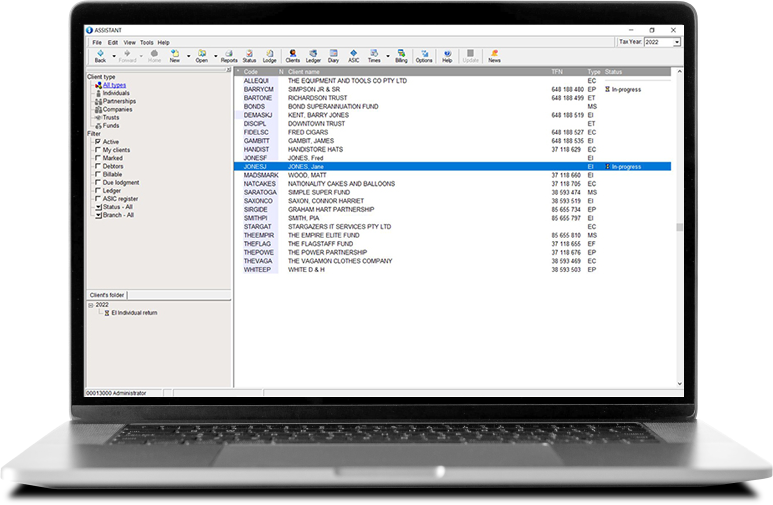The height and width of the screenshot is (505, 773).
Task: Collapse the 2022 folder tree node
Action: pyautogui.click(x=91, y=305)
